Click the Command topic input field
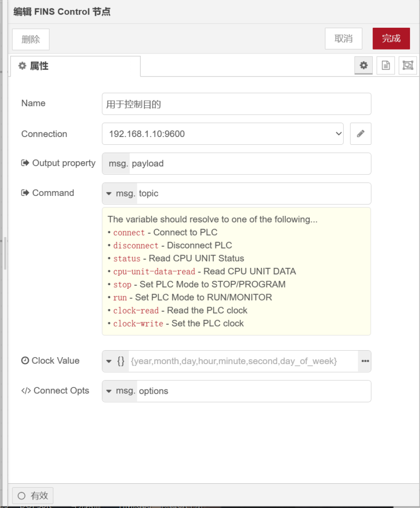The image size is (420, 508). coord(253,193)
